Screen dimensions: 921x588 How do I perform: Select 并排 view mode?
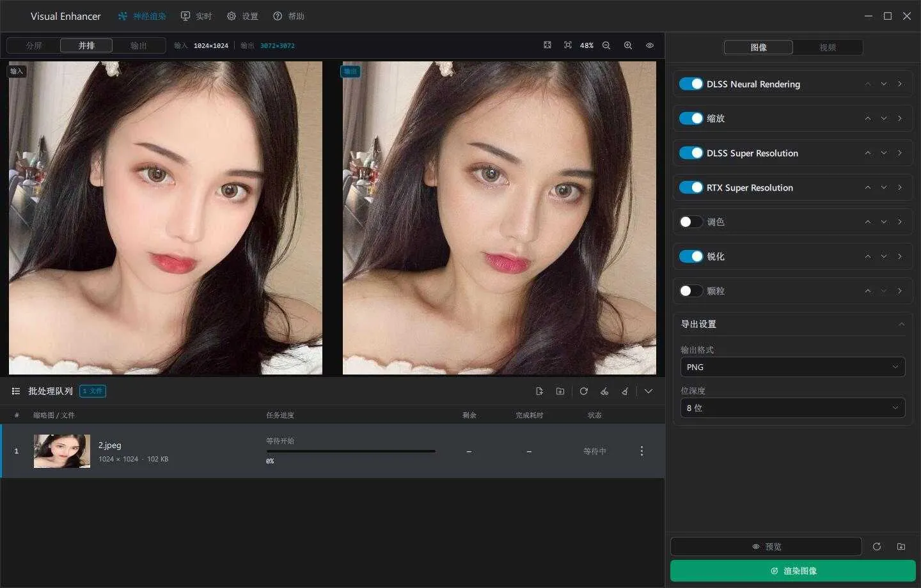[x=86, y=45]
